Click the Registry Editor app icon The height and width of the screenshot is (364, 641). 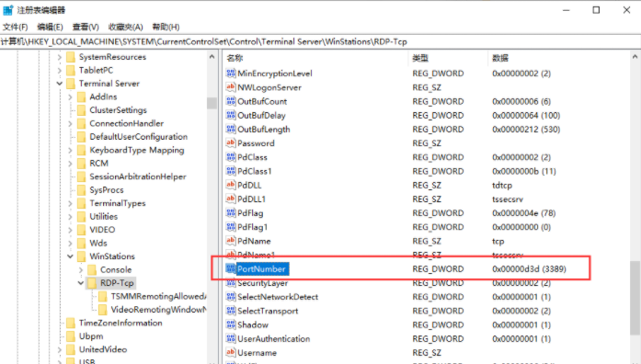tap(7, 10)
